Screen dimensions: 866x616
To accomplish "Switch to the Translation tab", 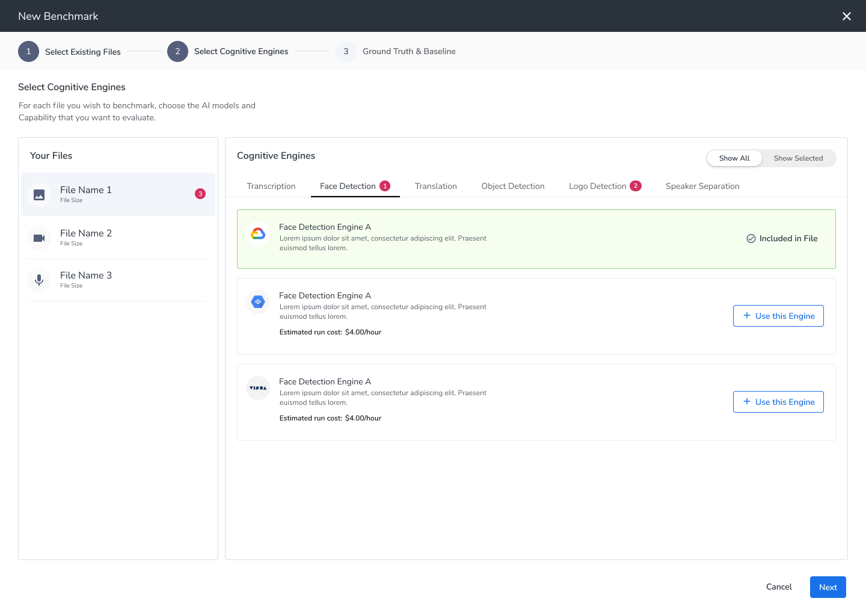I will click(436, 186).
